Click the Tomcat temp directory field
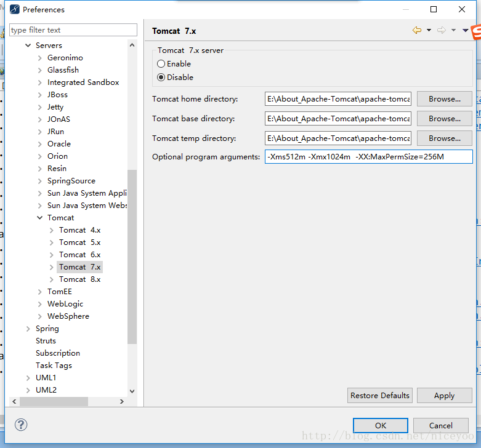 click(338, 138)
